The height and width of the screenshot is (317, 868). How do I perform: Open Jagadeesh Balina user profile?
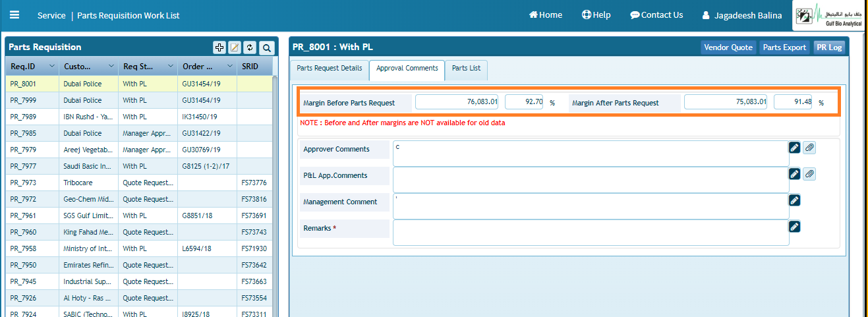(x=742, y=15)
